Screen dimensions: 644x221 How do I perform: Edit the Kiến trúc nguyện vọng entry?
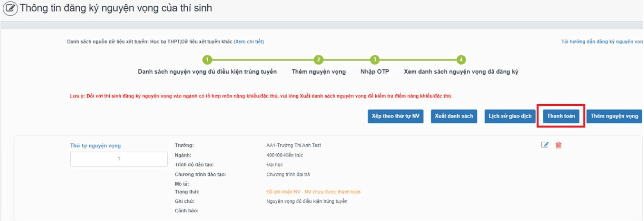(x=545, y=145)
